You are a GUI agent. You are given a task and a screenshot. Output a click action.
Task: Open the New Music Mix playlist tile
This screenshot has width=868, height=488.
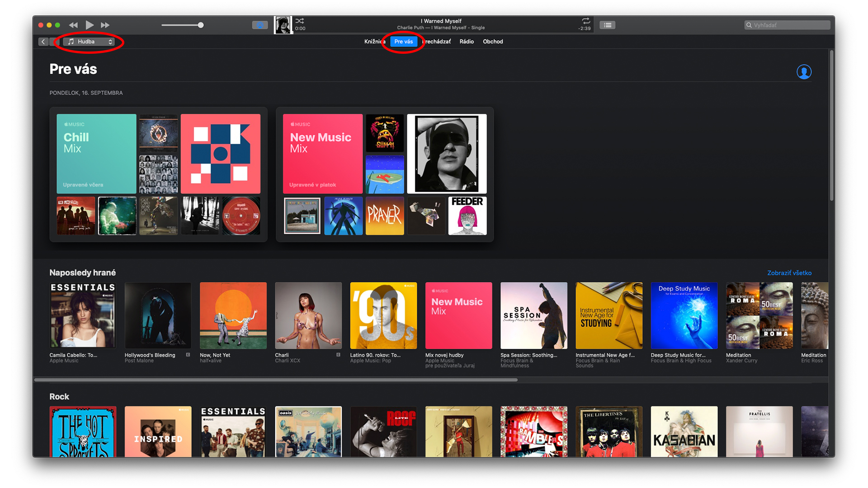click(x=323, y=154)
